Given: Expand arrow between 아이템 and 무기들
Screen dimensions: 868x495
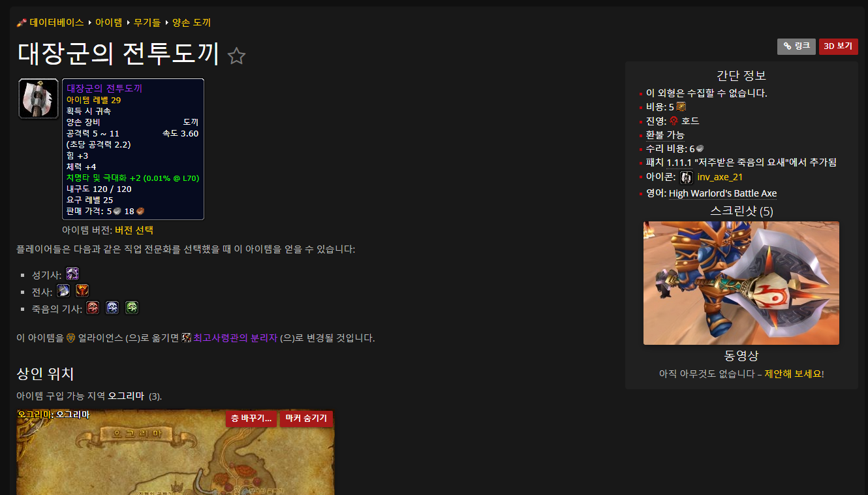Looking at the screenshot, I should (x=128, y=23).
